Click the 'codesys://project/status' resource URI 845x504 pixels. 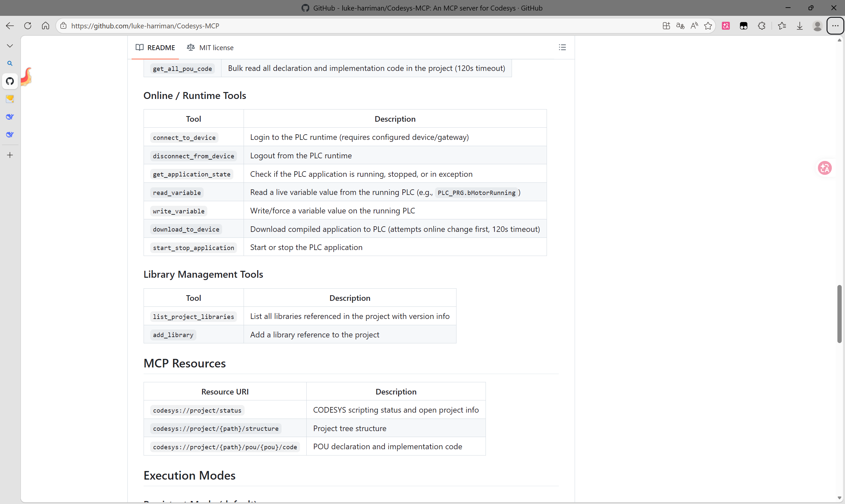click(x=197, y=410)
